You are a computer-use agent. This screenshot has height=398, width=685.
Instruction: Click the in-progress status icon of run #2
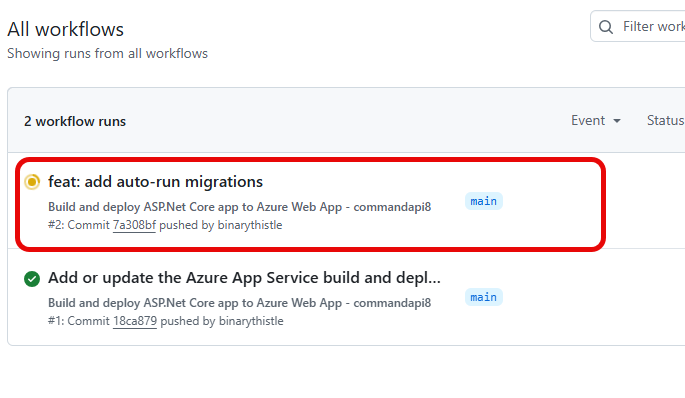(x=32, y=182)
